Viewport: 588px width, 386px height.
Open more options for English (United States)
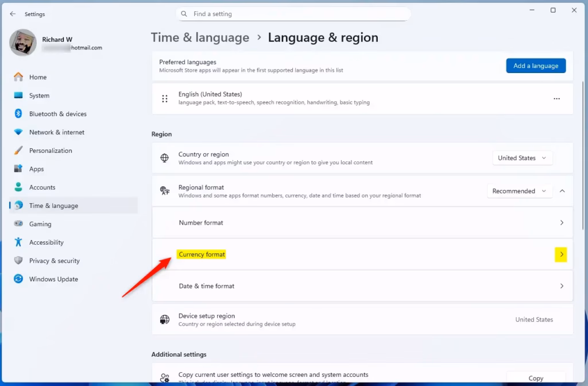(556, 99)
